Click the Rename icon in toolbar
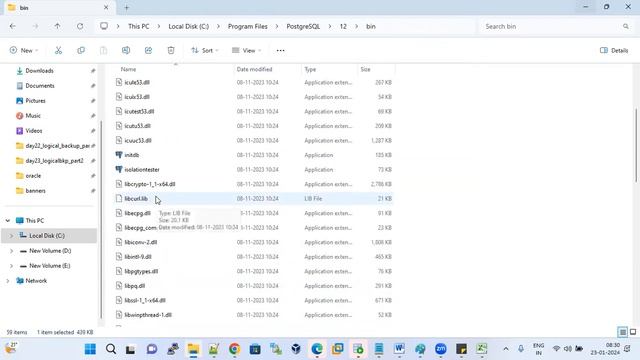640x360 pixels. (126, 50)
